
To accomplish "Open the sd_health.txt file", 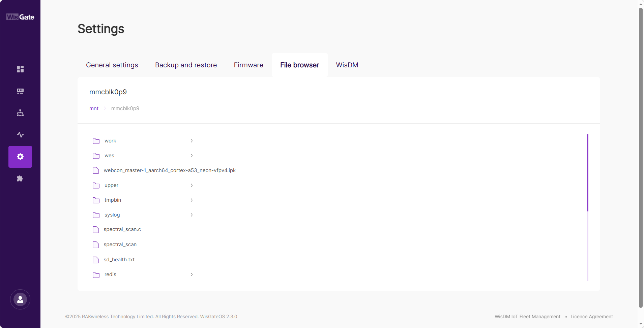I will point(119,260).
